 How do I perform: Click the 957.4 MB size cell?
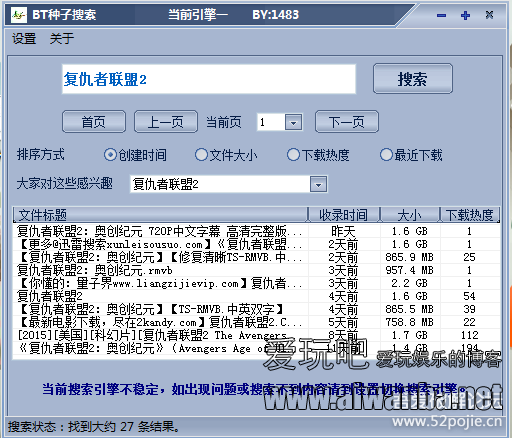click(x=410, y=270)
